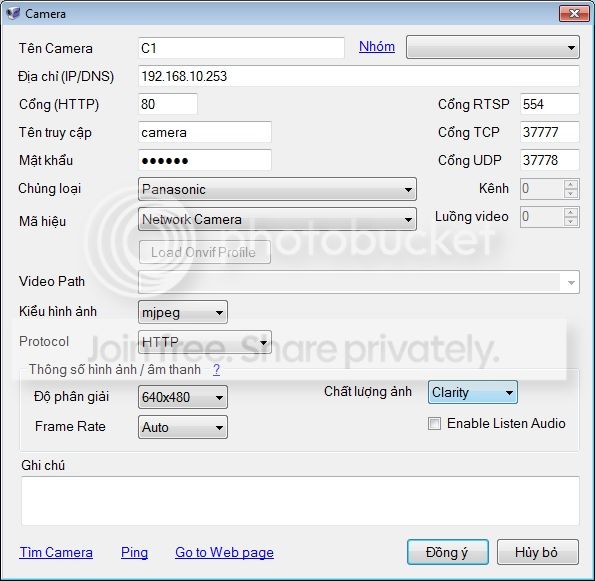Click the Ping link
The height and width of the screenshot is (581, 595).
(134, 553)
